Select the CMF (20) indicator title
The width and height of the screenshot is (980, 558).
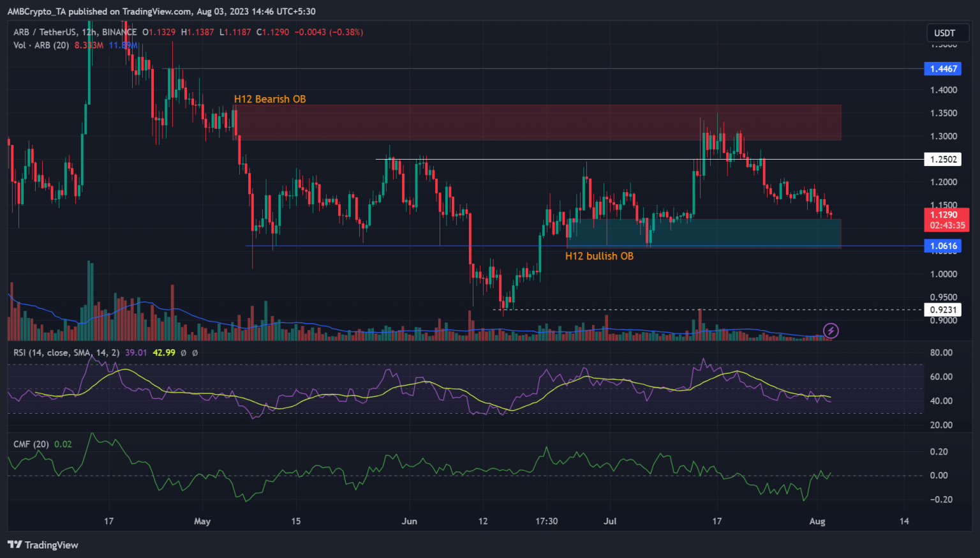tap(30, 444)
